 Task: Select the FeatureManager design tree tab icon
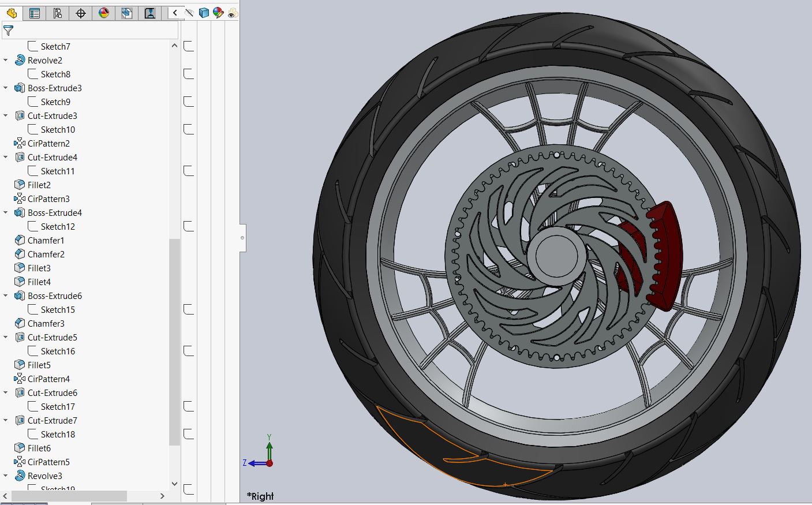pos(12,13)
